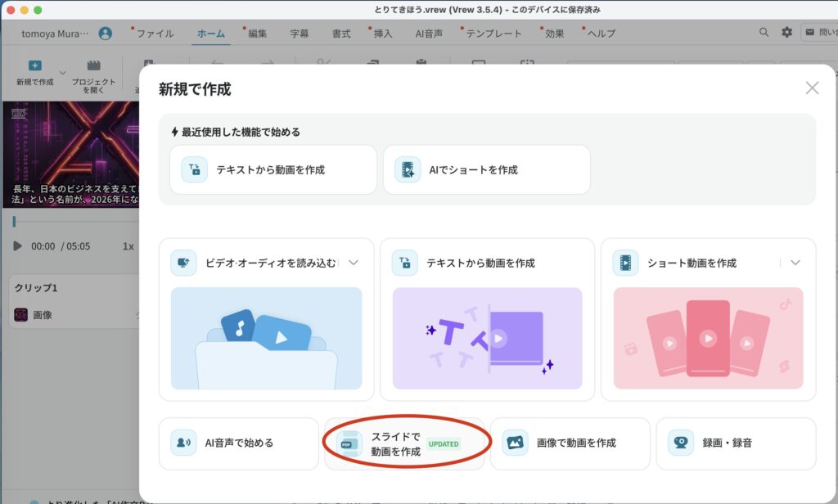The height and width of the screenshot is (504, 838).
Task: Switch to the AI音声 menu tab
Action: click(x=429, y=34)
